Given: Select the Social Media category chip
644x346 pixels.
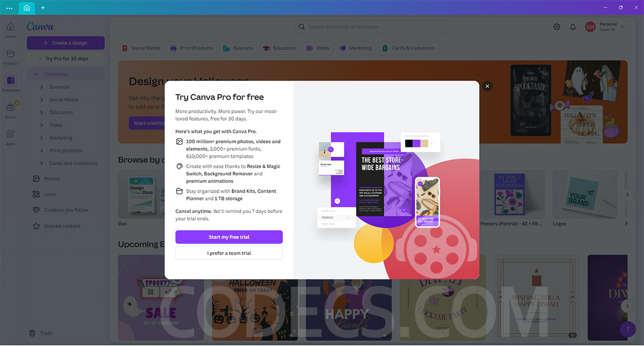Looking at the screenshot, I should pos(141,48).
